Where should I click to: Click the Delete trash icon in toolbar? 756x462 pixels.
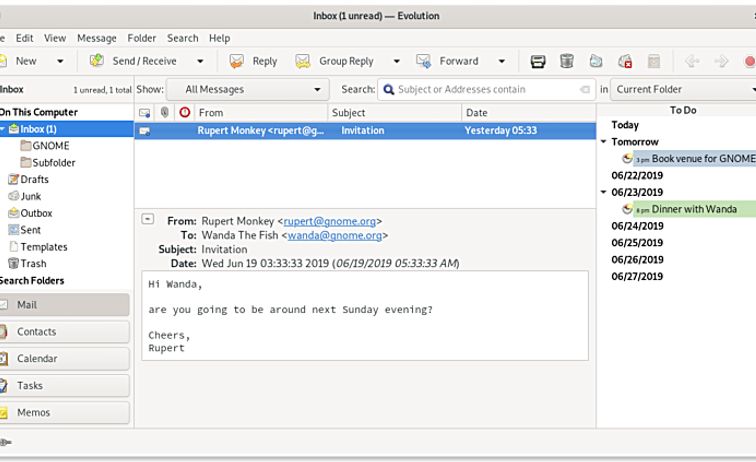(x=567, y=61)
